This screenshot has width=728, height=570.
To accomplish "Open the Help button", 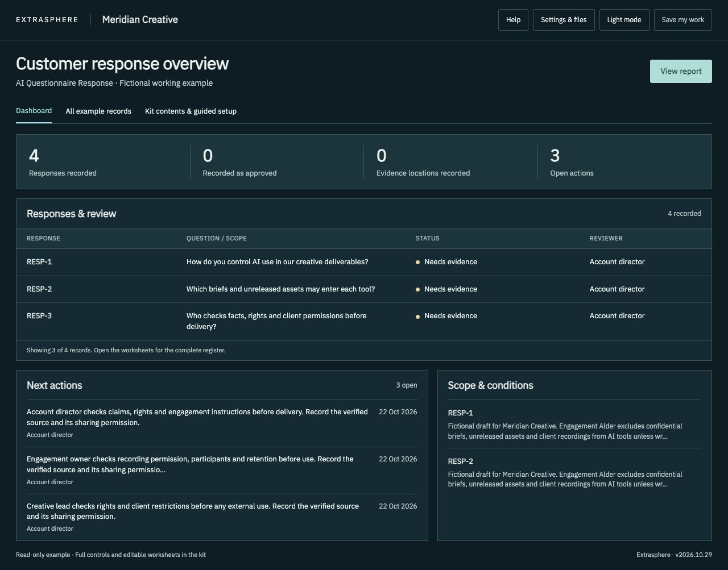I will (x=513, y=20).
